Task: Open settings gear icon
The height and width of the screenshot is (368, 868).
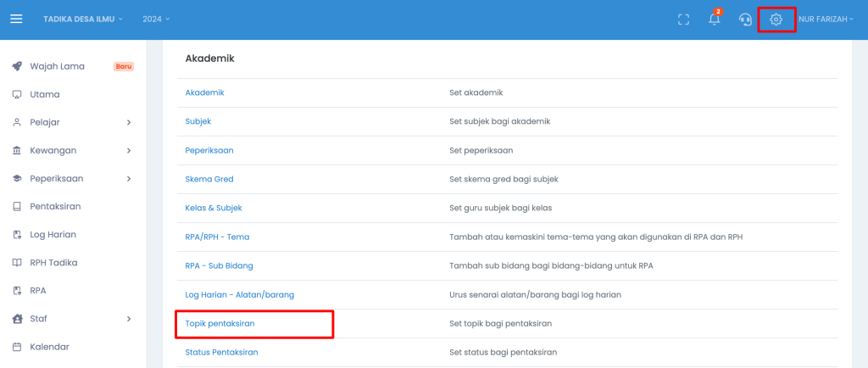Action: 776,20
